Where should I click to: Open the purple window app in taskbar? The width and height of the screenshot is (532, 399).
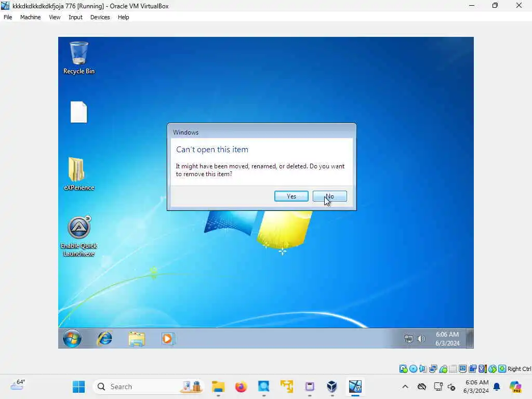click(310, 387)
